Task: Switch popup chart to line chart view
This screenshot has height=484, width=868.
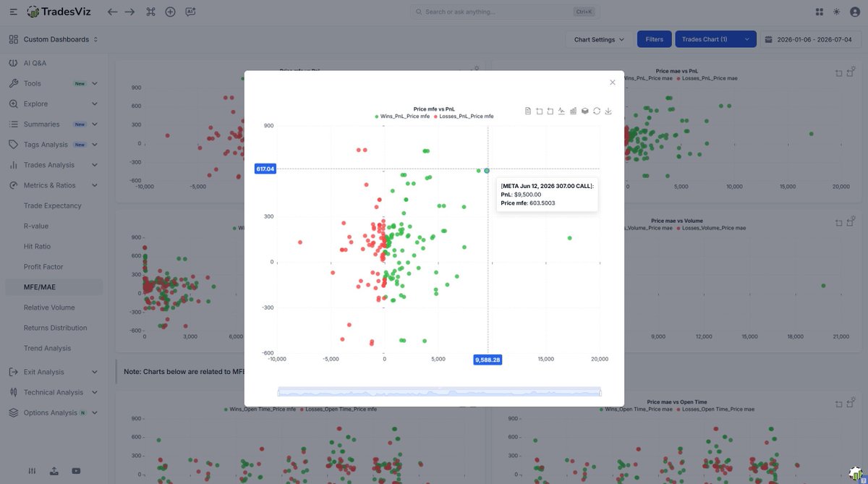Action: tap(562, 111)
